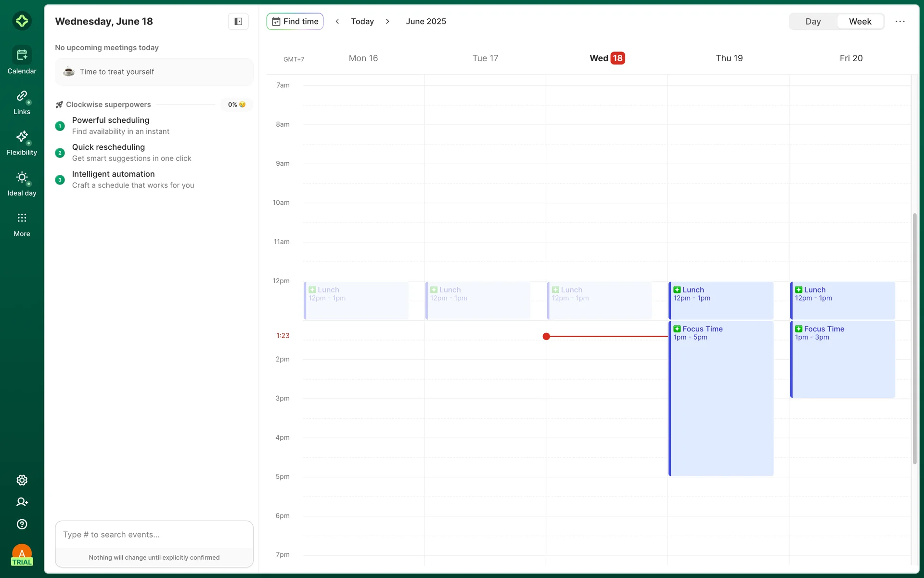Collapse the left sidebar panel
Screen dimensions: 924x578
(x=238, y=21)
